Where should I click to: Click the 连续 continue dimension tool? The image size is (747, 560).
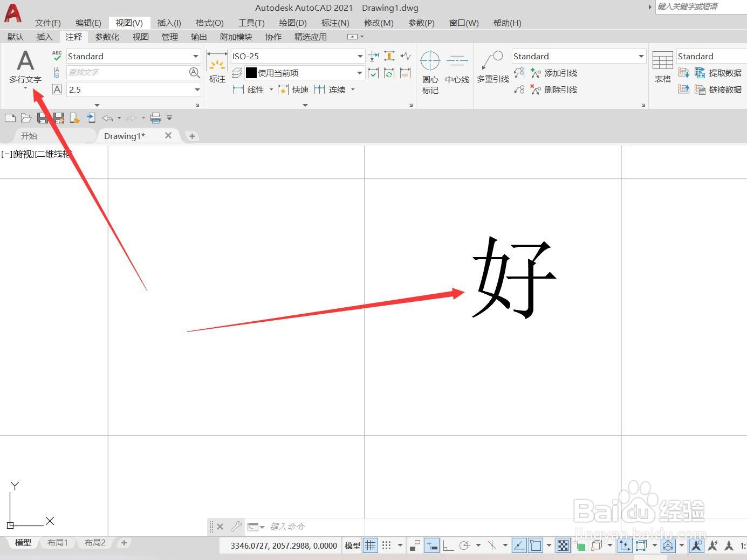click(x=330, y=89)
